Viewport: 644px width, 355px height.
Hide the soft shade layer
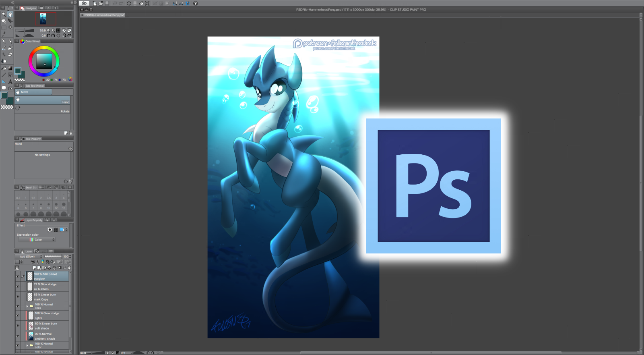[18, 326]
